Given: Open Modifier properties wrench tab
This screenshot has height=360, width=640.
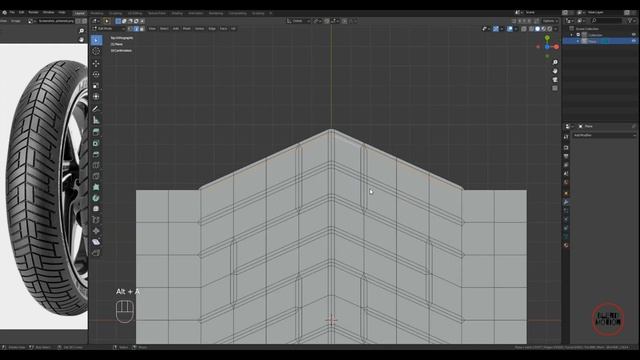Looking at the screenshot, I should (566, 202).
